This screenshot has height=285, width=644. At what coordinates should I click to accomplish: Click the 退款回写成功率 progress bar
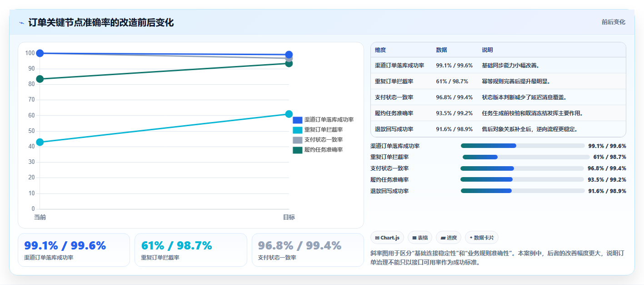pos(523,191)
